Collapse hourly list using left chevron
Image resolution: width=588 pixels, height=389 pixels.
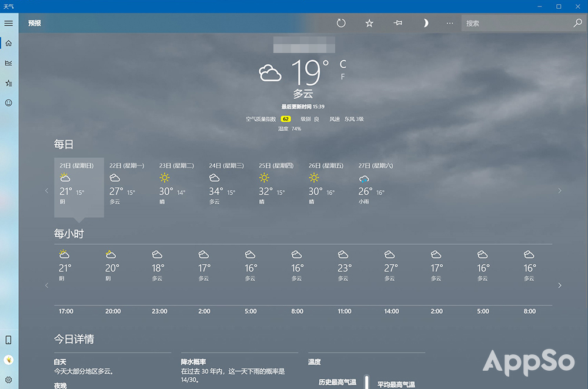click(x=46, y=285)
